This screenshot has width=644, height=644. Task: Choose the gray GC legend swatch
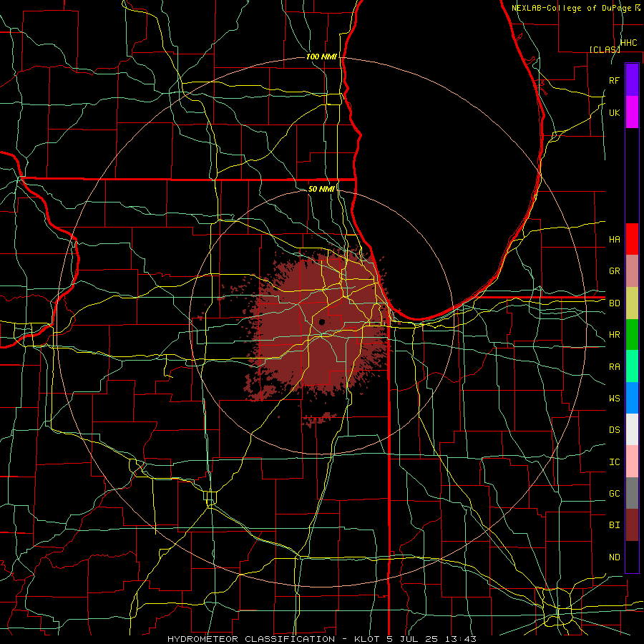(632, 493)
